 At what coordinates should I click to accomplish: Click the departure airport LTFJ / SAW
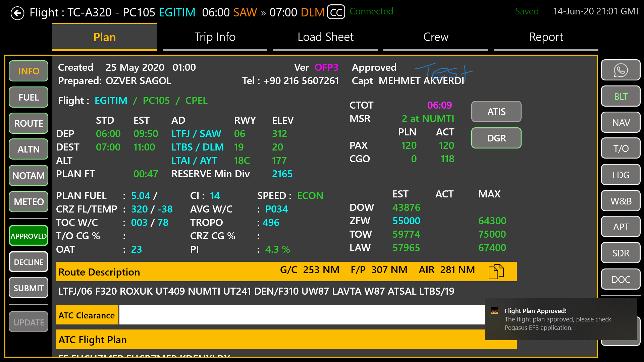coord(196,134)
